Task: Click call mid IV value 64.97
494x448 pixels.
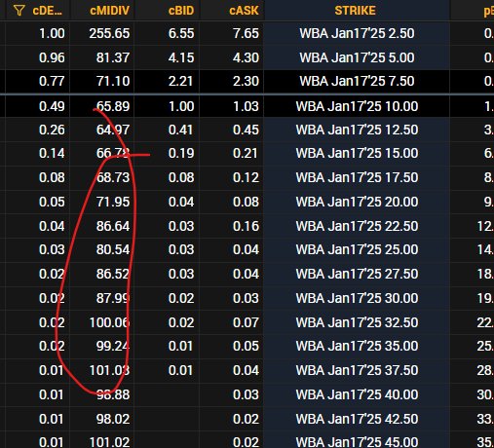Action: (x=113, y=130)
